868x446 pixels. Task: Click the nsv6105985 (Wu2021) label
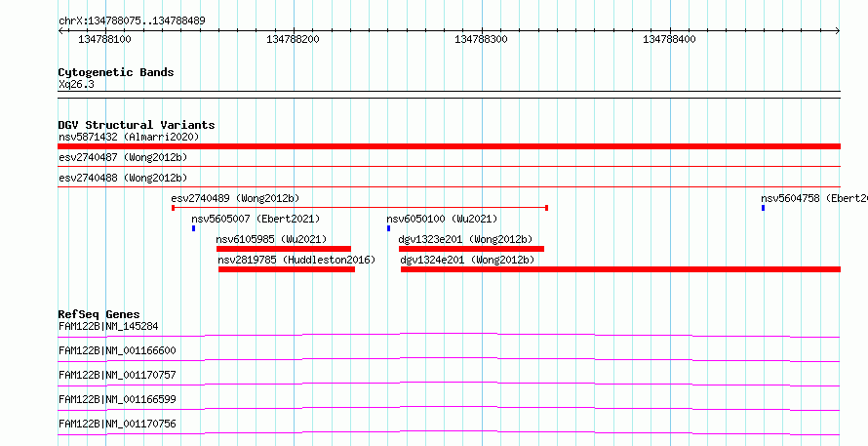[x=271, y=239]
